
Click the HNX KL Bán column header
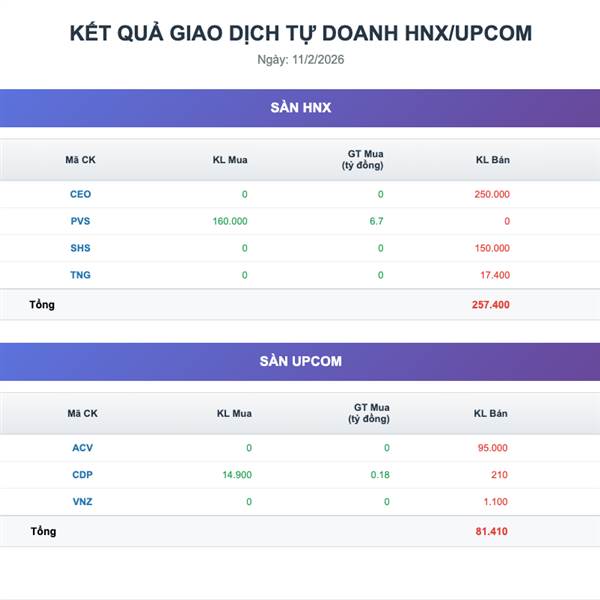point(492,160)
